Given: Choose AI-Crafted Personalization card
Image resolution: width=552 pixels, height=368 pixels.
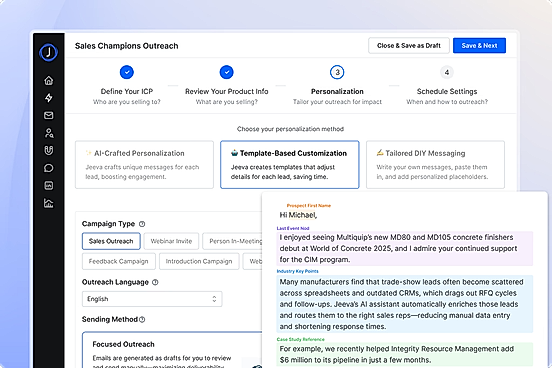Looking at the screenshot, I should (x=144, y=165).
